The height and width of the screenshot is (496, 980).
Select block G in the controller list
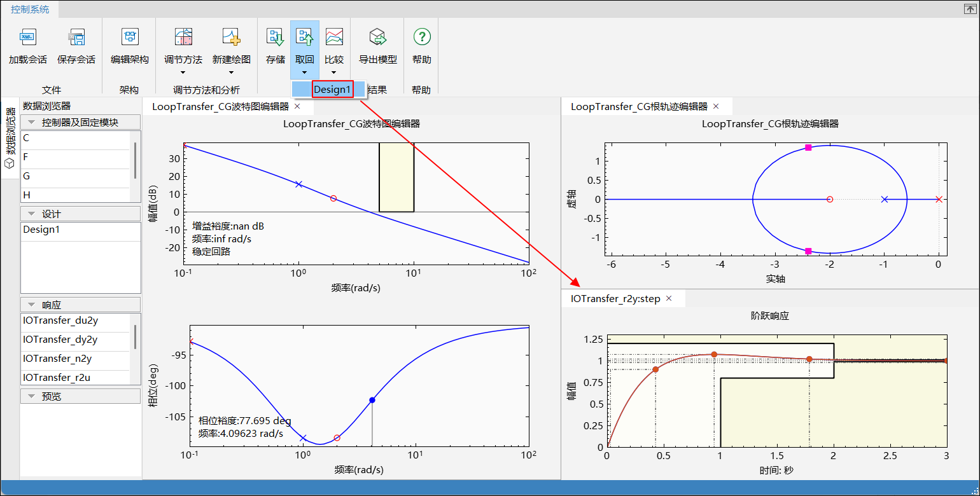27,176
